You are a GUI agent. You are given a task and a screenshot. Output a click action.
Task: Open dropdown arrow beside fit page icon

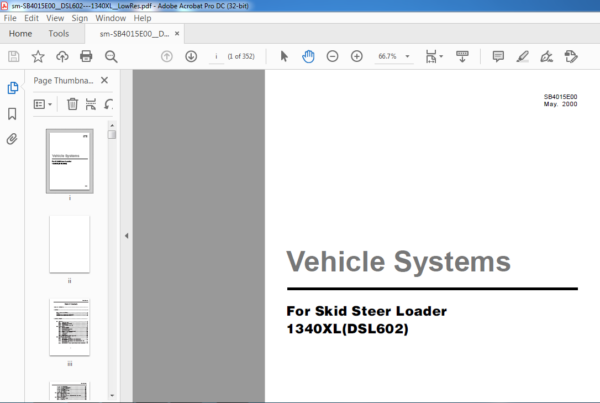441,57
